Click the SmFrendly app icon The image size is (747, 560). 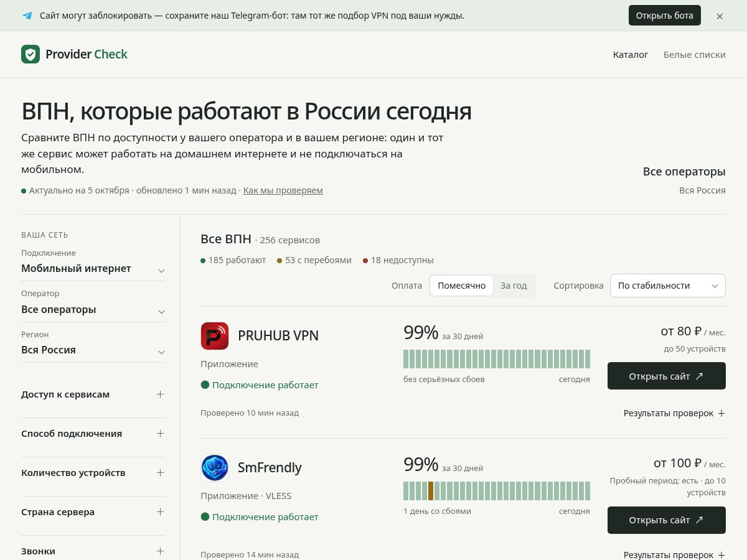point(215,468)
